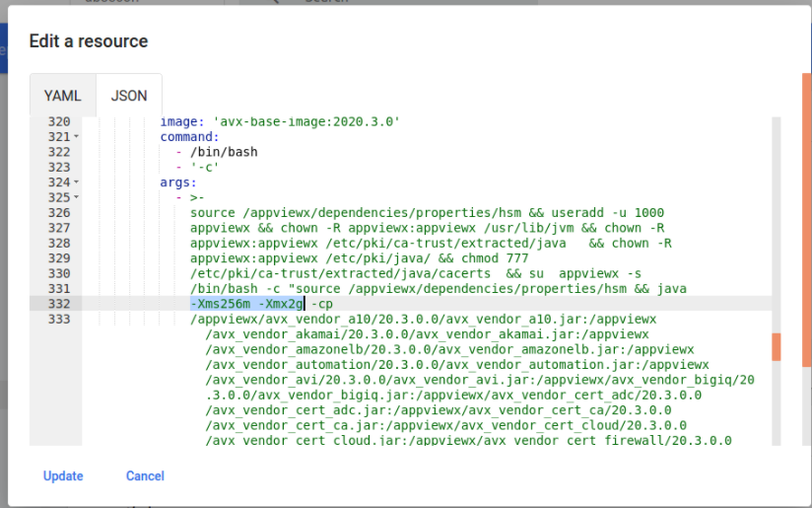This screenshot has height=508, width=812.
Task: Click line number 320 in gutter
Action: 59,121
